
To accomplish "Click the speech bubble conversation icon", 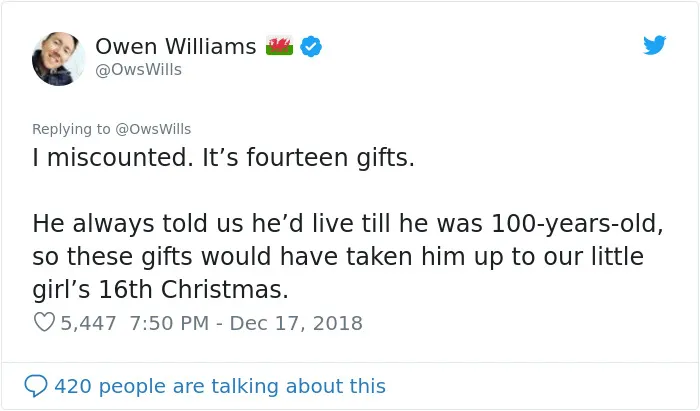I will [x=36, y=386].
